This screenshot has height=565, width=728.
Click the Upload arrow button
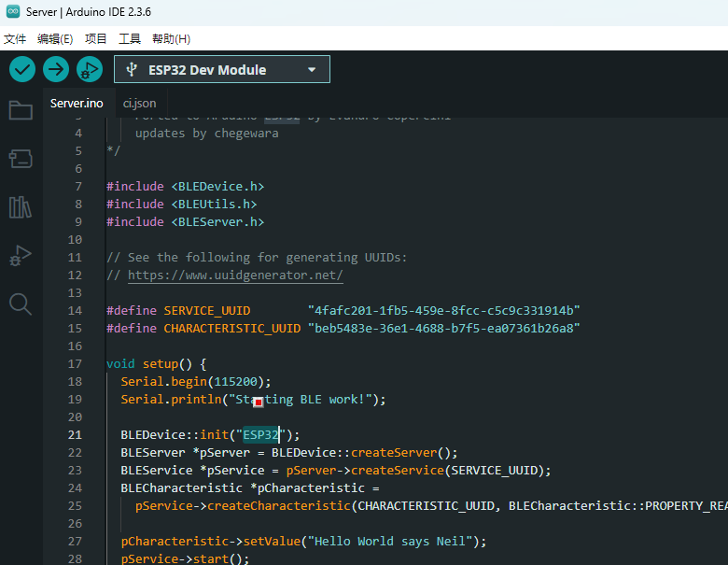point(56,69)
